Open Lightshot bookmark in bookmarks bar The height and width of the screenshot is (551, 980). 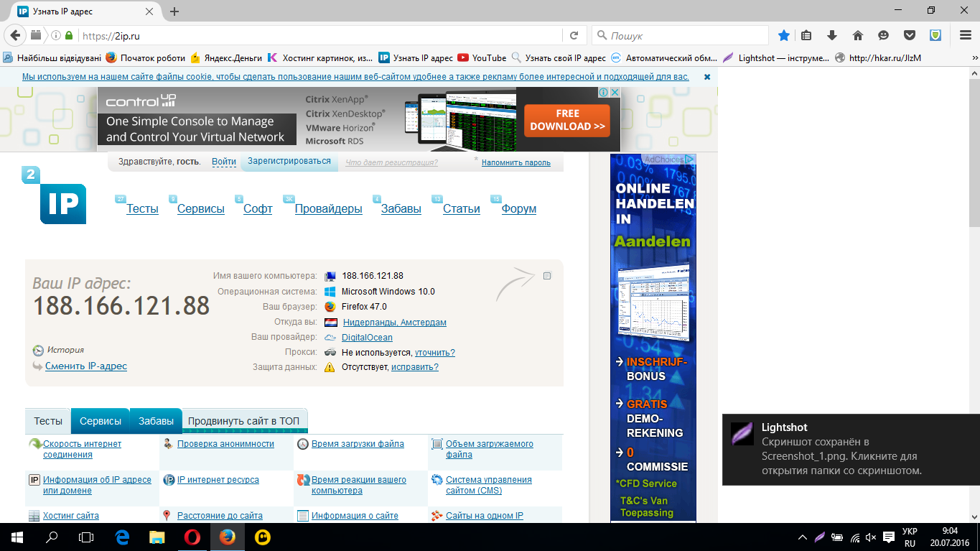(x=776, y=58)
